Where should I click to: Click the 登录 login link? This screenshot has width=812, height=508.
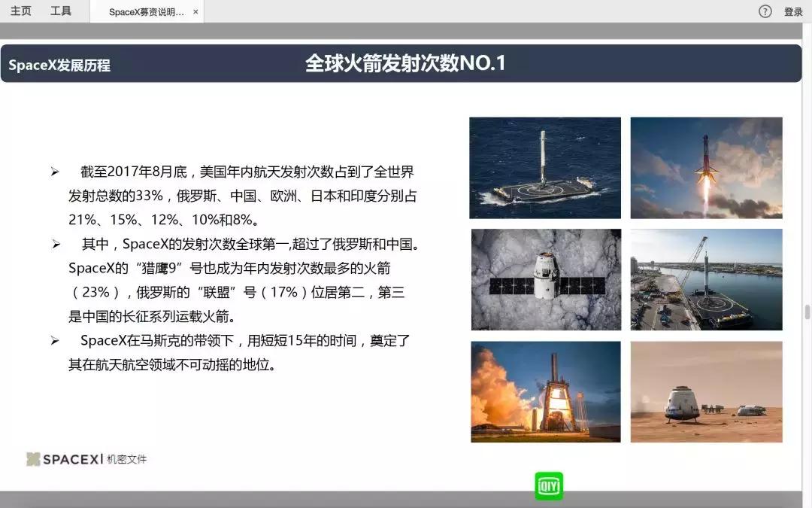point(792,11)
